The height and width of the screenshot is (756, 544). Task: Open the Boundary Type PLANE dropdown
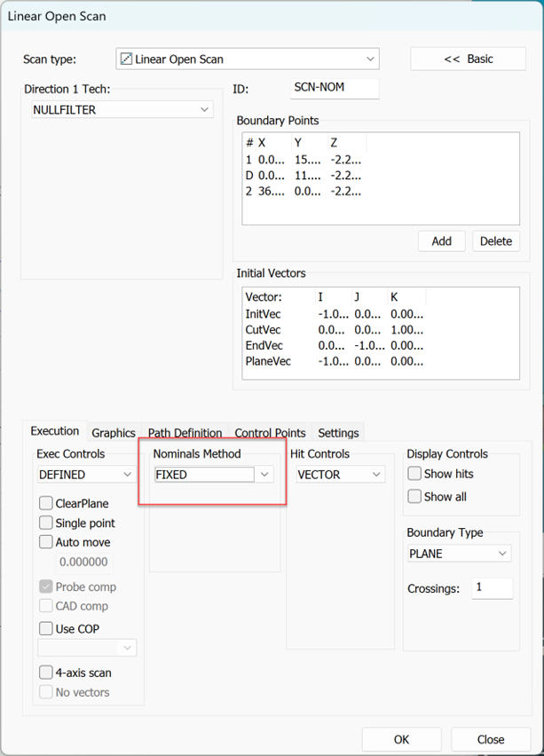[x=459, y=554]
